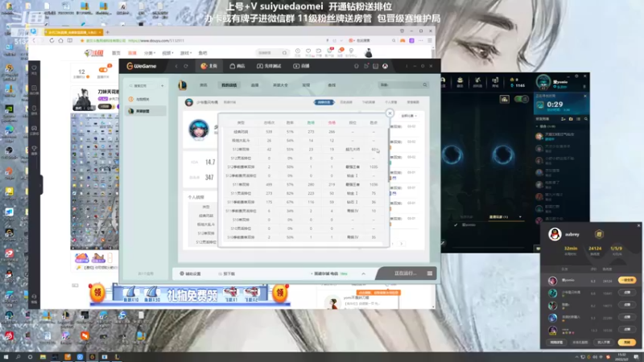The width and height of the screenshot is (644, 362).
Task: Switch to the 英雄大全 tab
Action: (280, 85)
